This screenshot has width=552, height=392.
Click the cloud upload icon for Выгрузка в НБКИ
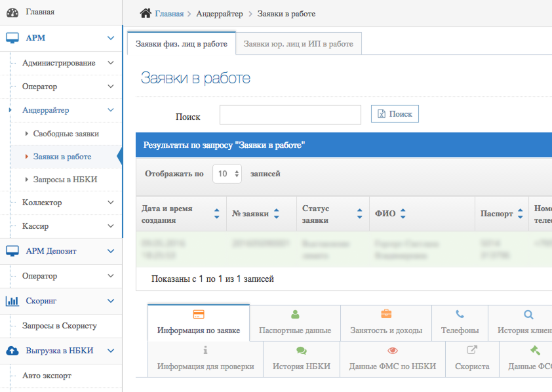[12, 351]
